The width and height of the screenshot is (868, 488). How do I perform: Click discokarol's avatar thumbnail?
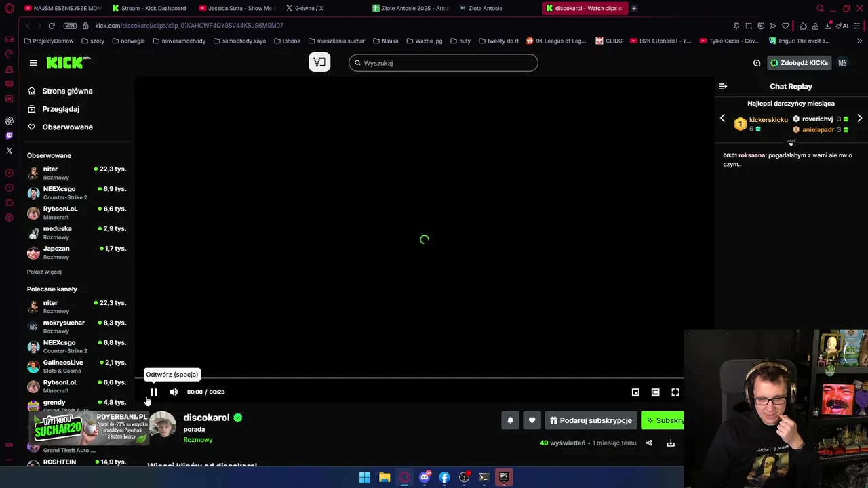pyautogui.click(x=163, y=425)
